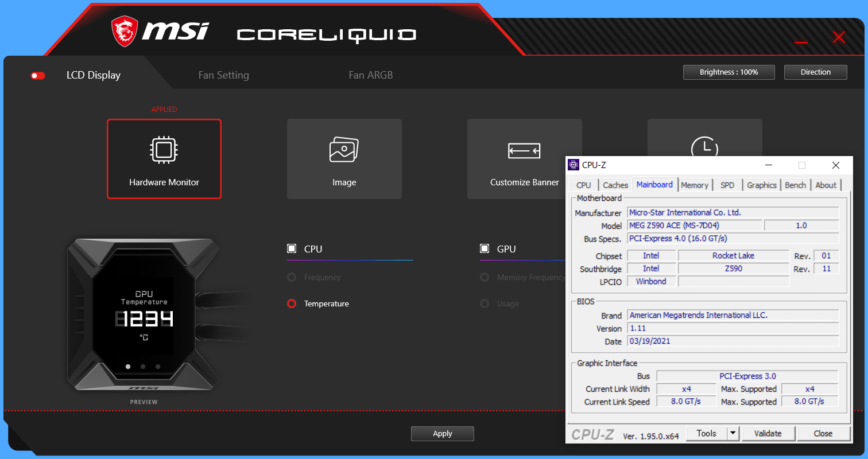
Task: Click the MSI dragon logo
Action: (x=124, y=32)
